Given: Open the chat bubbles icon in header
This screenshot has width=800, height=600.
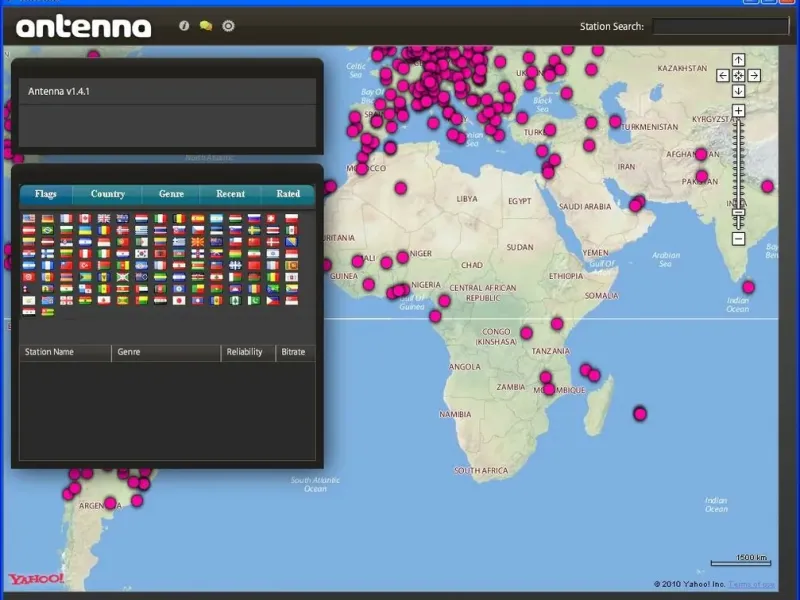Looking at the screenshot, I should tap(206, 26).
